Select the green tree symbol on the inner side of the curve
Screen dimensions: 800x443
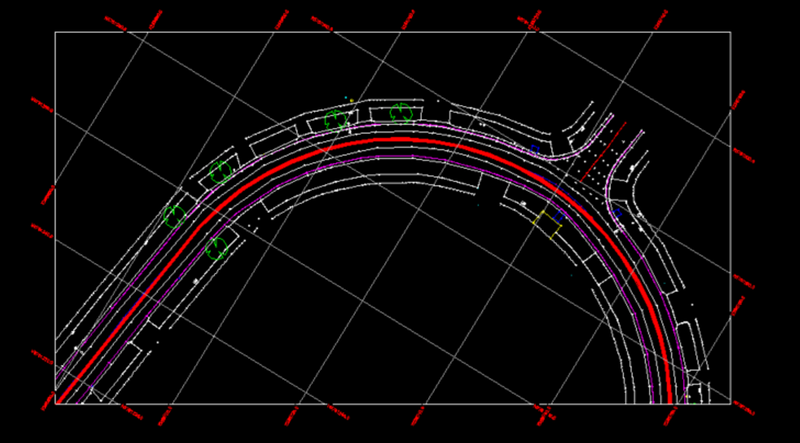[x=217, y=248]
